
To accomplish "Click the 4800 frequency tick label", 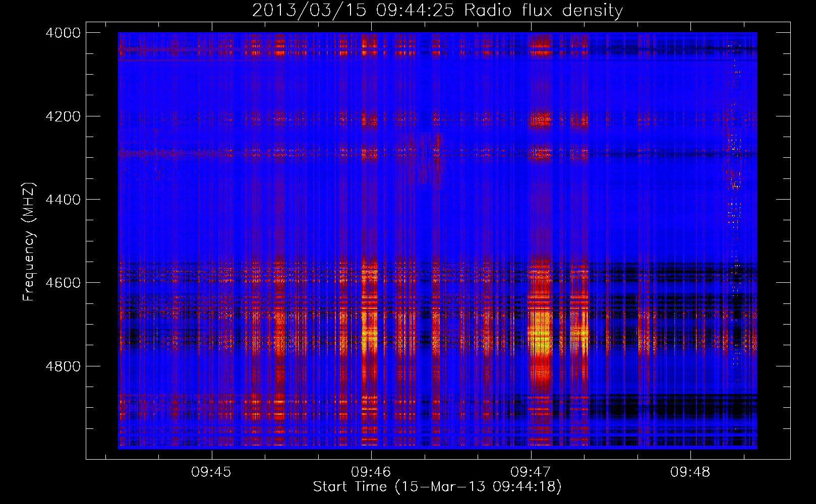I will coord(63,366).
